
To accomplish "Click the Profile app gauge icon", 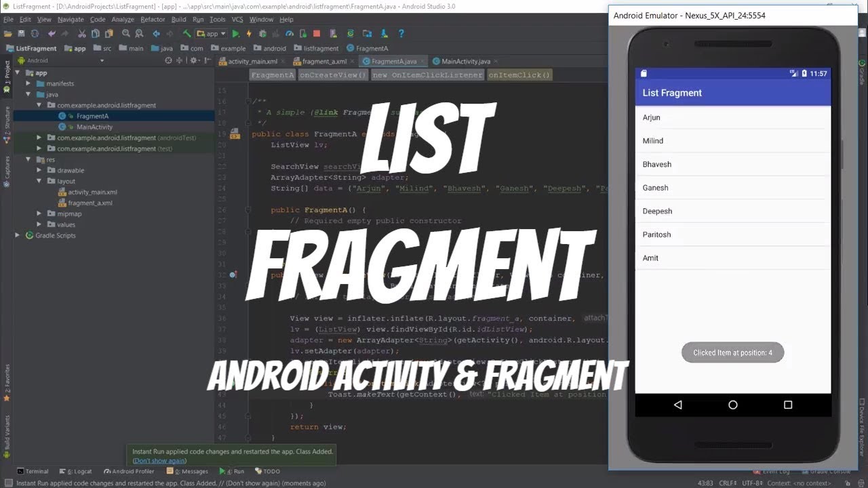I will point(289,33).
